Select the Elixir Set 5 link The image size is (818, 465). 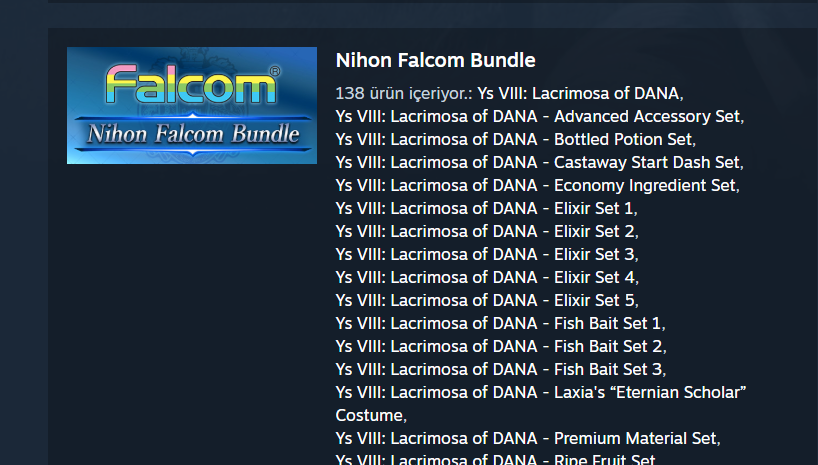pos(486,300)
